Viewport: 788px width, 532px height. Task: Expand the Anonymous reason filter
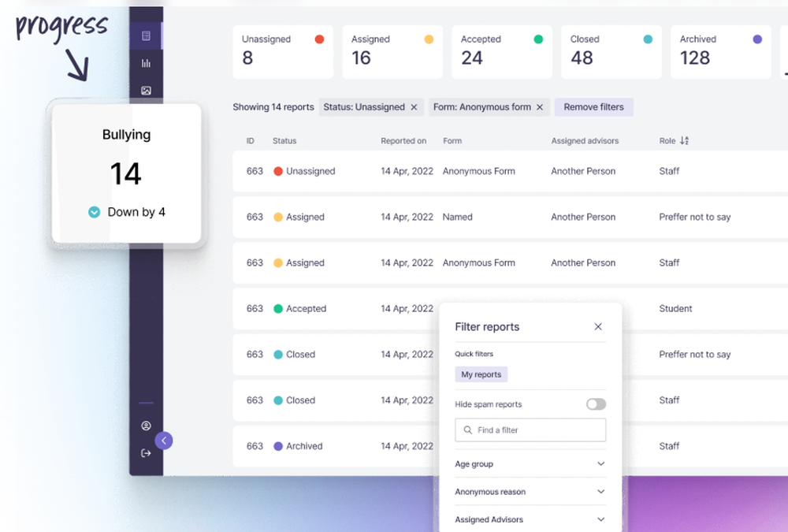coord(600,492)
